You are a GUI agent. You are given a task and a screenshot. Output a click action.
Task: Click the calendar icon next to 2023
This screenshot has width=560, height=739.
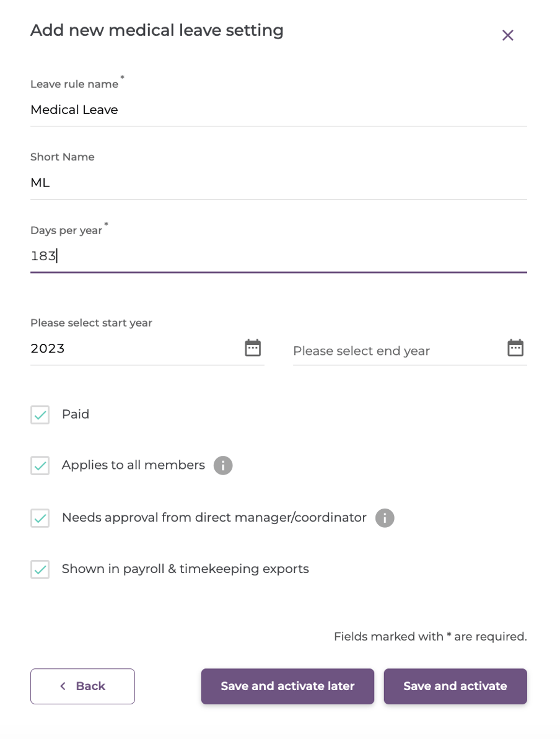(253, 348)
